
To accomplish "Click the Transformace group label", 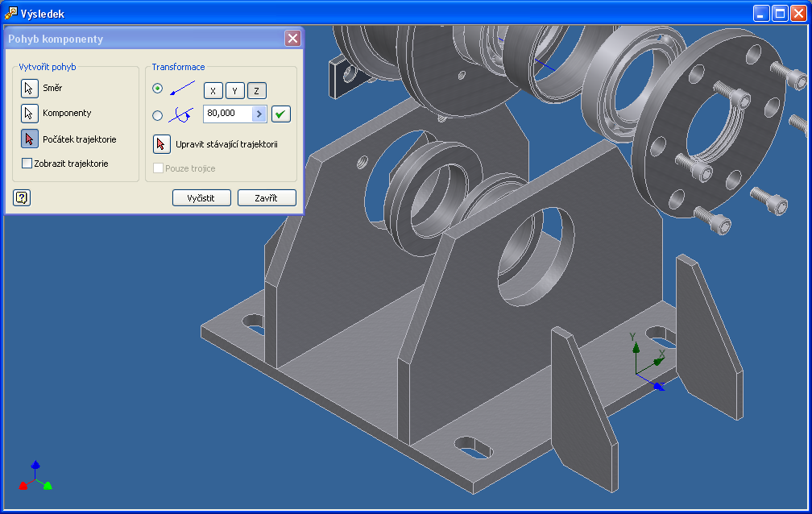I will pyautogui.click(x=178, y=67).
